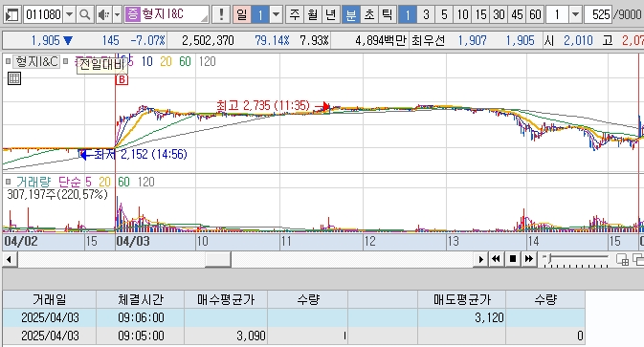Click the 매수평균가 column header
The image size is (644, 347).
click(x=226, y=299)
